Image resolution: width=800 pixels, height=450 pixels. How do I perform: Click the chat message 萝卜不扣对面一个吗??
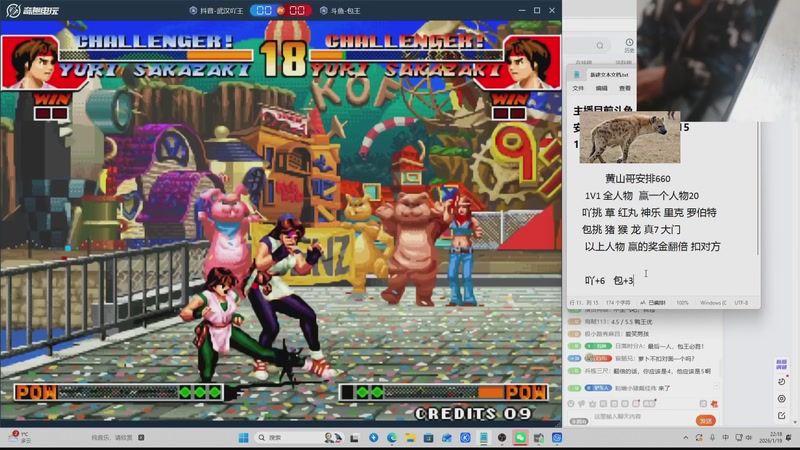coord(666,359)
